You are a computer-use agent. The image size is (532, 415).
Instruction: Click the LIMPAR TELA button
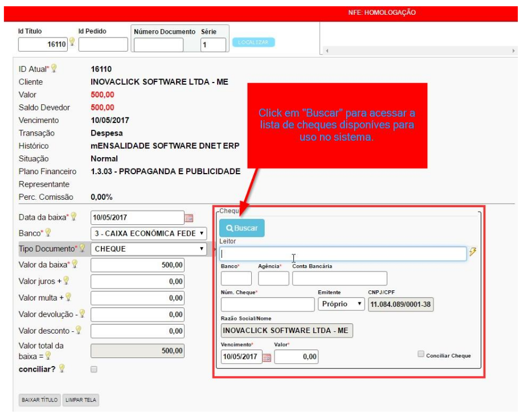pyautogui.click(x=81, y=400)
